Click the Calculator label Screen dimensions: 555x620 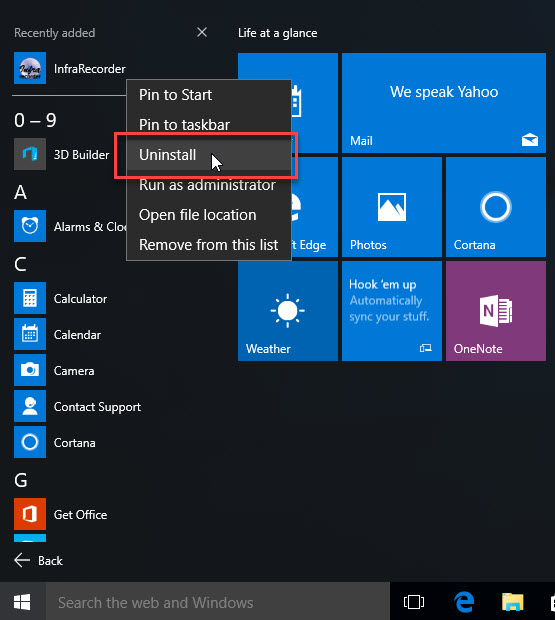80,299
